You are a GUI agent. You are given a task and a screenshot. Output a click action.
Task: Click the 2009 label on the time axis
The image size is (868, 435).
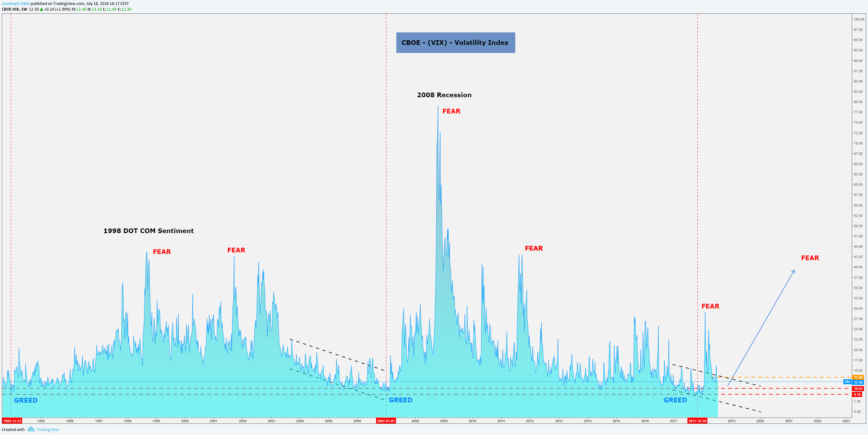[x=444, y=421]
